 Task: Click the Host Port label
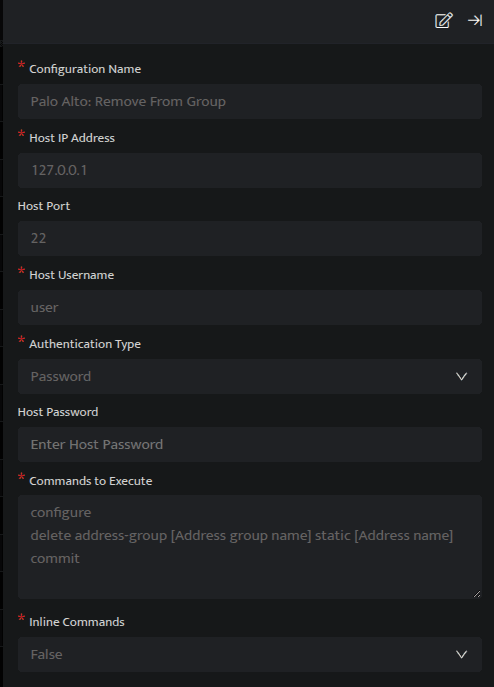pyautogui.click(x=44, y=206)
